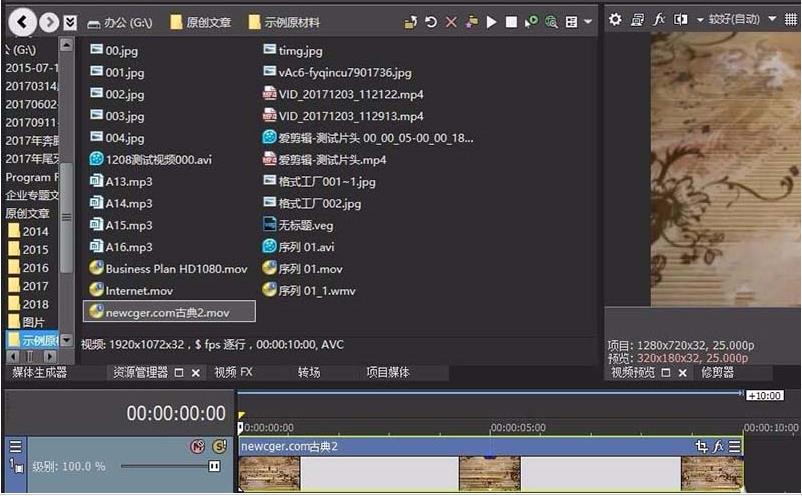Select VID_20171203_112913.mp4
The width and height of the screenshot is (802, 499).
pos(343,116)
